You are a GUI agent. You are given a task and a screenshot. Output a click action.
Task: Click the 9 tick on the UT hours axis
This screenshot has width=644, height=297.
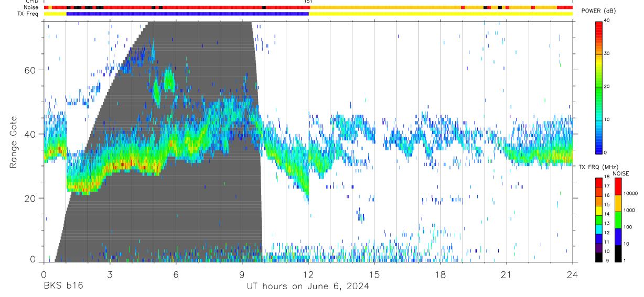(242, 274)
